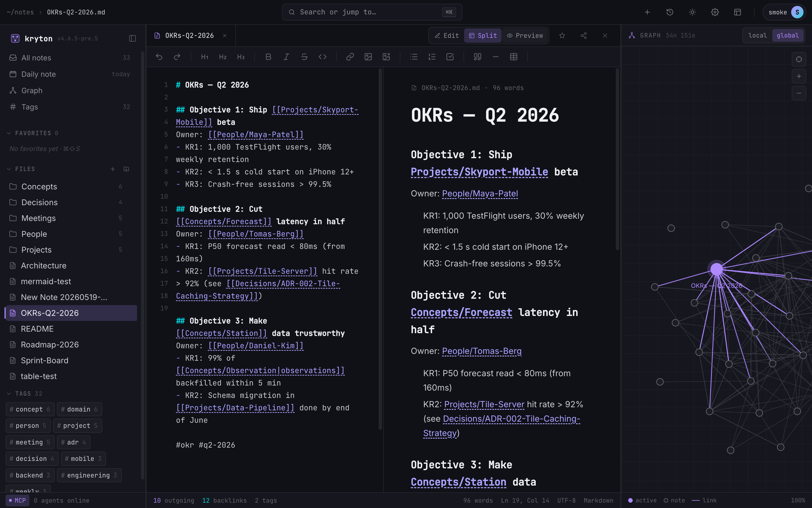Collapse the left sidebar panel
The height and width of the screenshot is (508, 812).
(x=133, y=38)
